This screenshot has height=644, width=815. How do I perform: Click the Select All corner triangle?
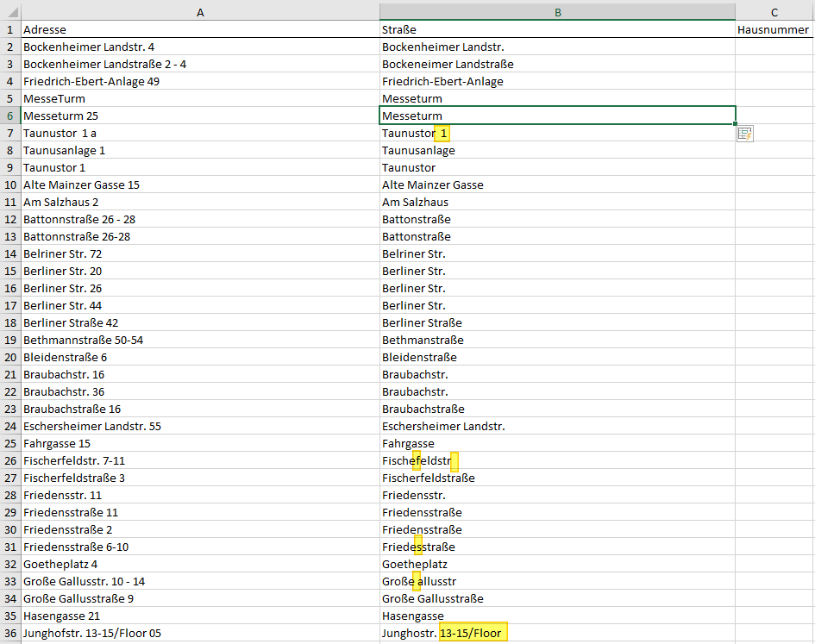click(10, 12)
